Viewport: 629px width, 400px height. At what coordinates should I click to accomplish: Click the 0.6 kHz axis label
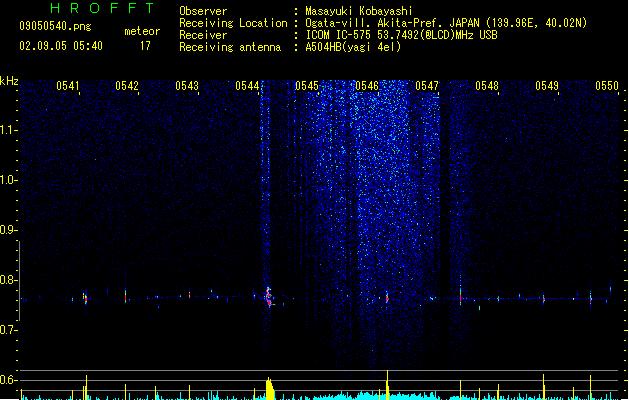8,380
